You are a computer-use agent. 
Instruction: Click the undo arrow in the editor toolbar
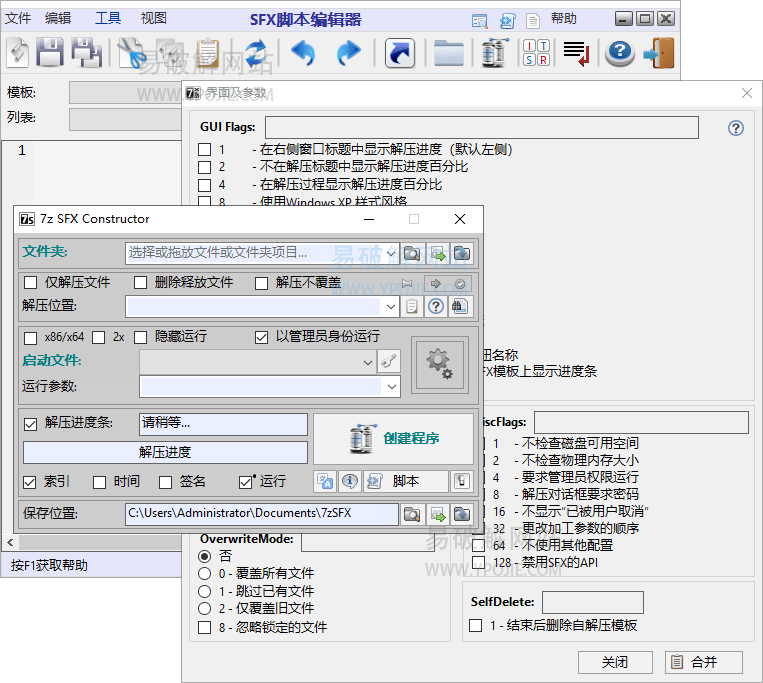pyautogui.click(x=303, y=53)
